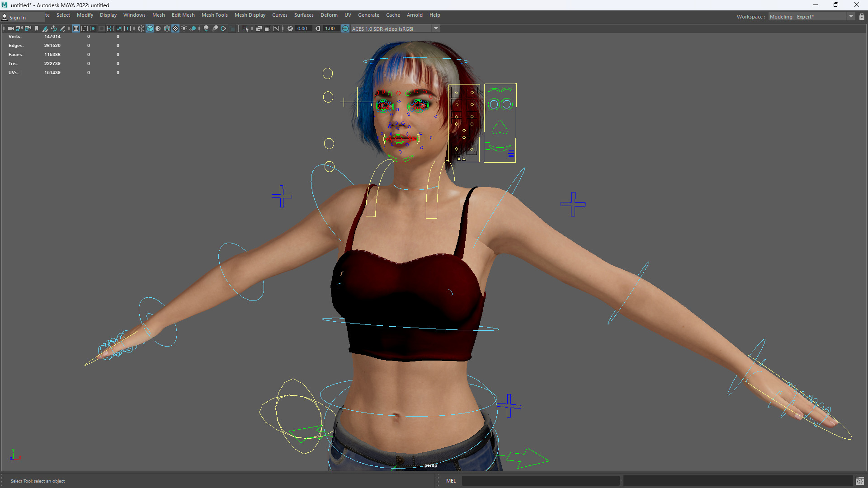Open the Deform menu
Screen dimensions: 868x488
click(x=329, y=15)
